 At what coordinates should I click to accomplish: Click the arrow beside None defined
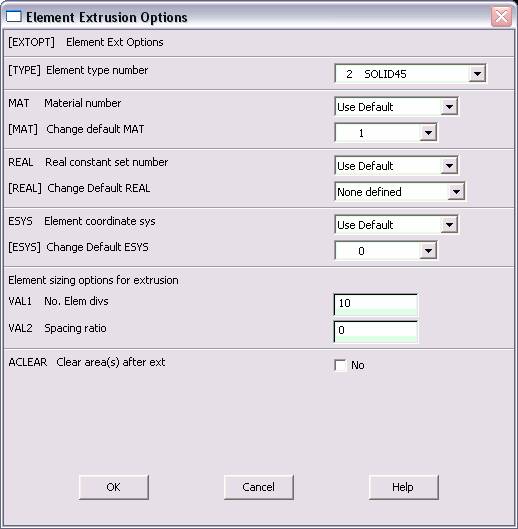point(456,192)
